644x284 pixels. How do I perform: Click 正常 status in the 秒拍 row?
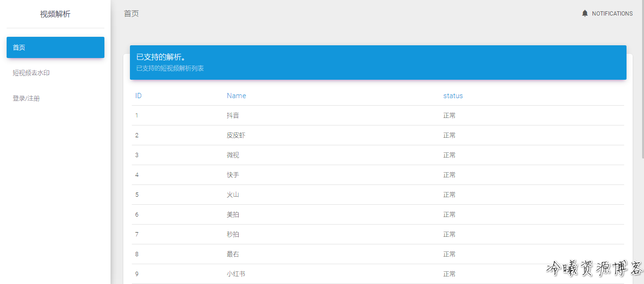449,234
